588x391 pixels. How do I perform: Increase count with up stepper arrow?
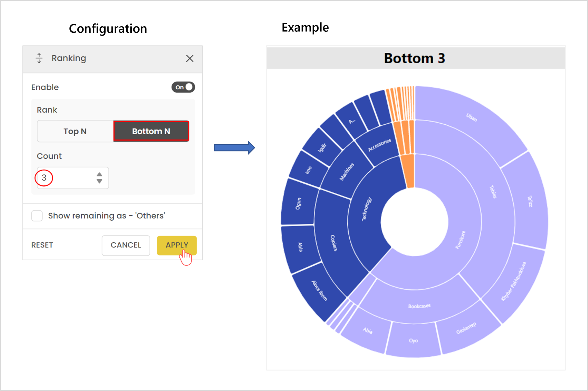click(99, 174)
